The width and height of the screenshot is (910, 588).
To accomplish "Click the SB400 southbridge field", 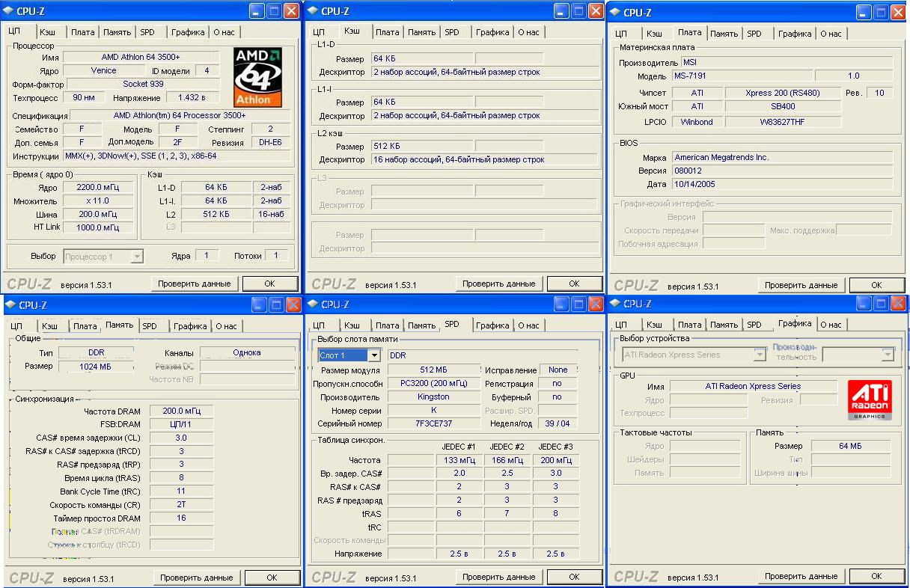I will pyautogui.click(x=783, y=106).
